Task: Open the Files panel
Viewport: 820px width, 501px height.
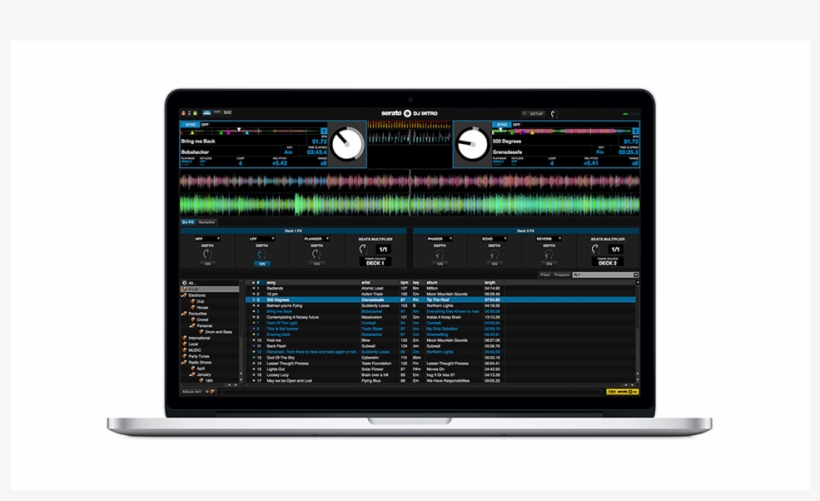Action: 545,275
